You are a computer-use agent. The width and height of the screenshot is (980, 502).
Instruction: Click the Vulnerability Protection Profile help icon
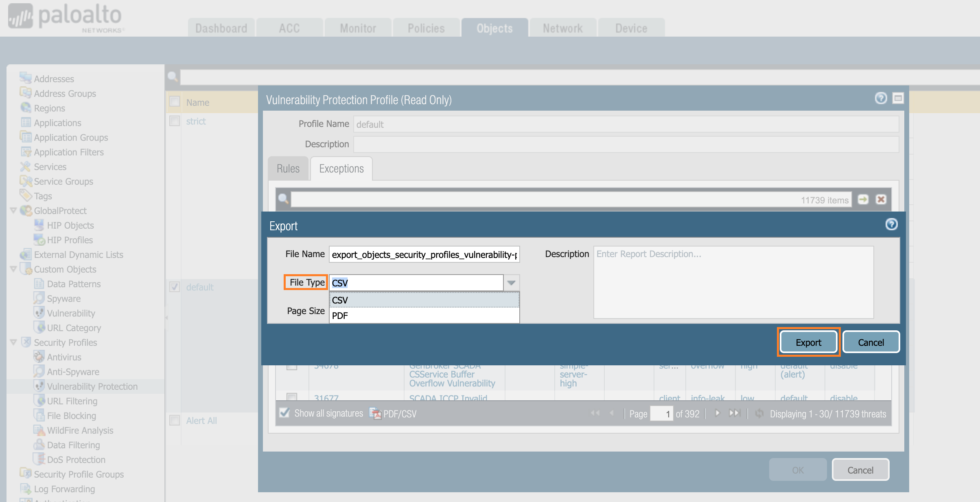point(881,98)
